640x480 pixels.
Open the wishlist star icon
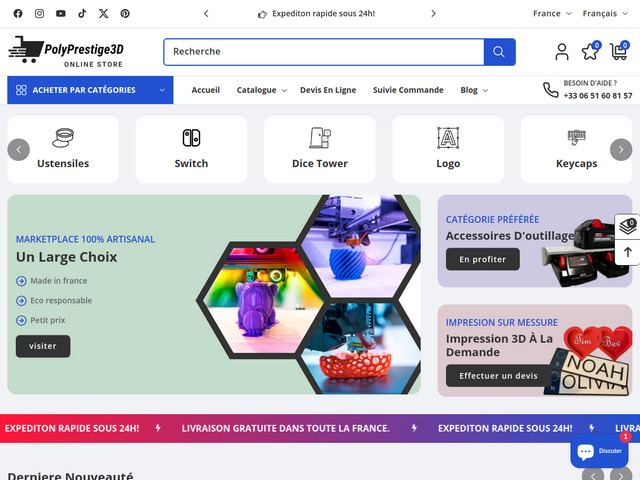(590, 52)
